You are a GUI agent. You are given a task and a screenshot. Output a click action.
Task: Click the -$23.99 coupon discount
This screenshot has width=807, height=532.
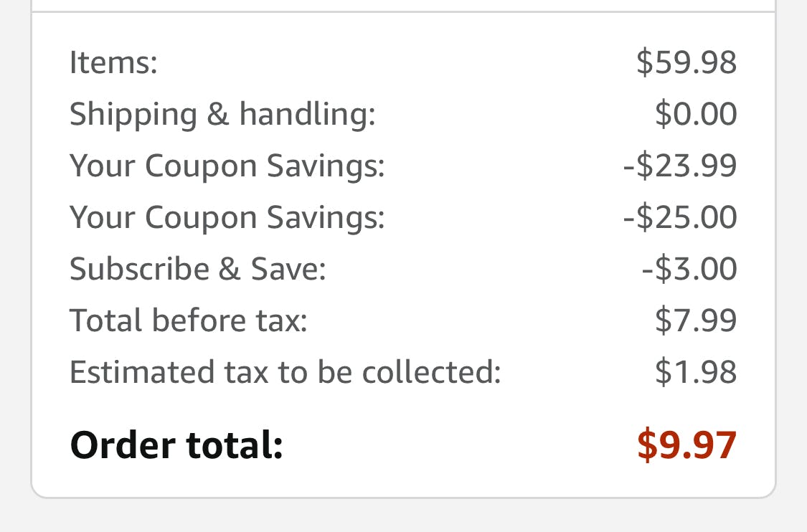pyautogui.click(x=680, y=166)
